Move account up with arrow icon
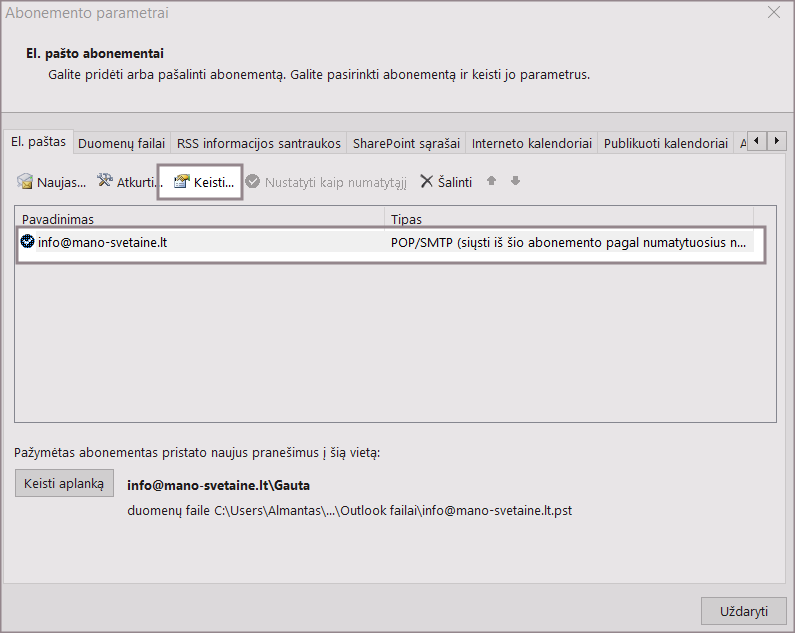This screenshot has width=795, height=633. click(492, 182)
